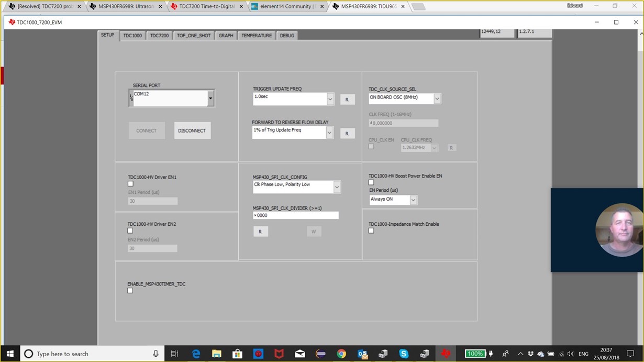Click the DISCONNECT button
This screenshot has width=644, height=362.
click(x=192, y=130)
